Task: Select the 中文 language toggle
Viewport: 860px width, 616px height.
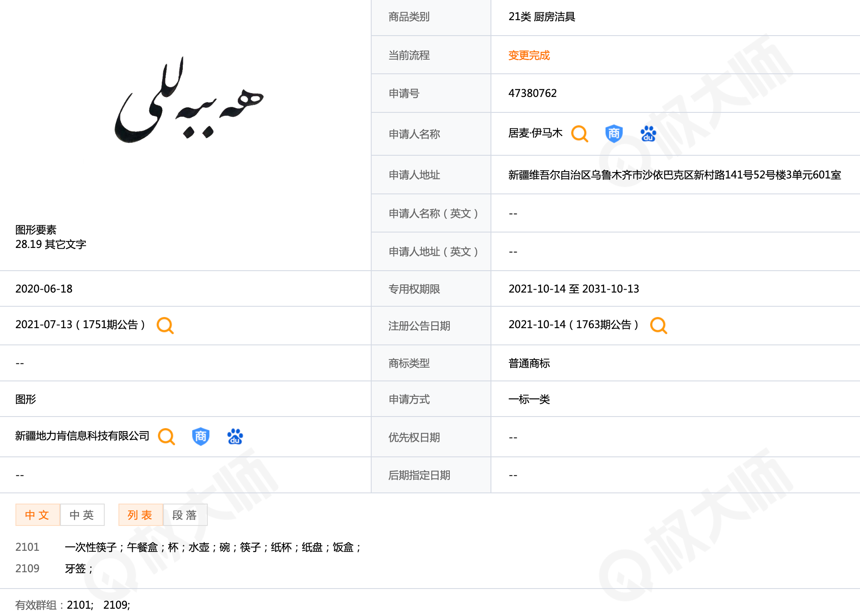Action: (x=38, y=515)
